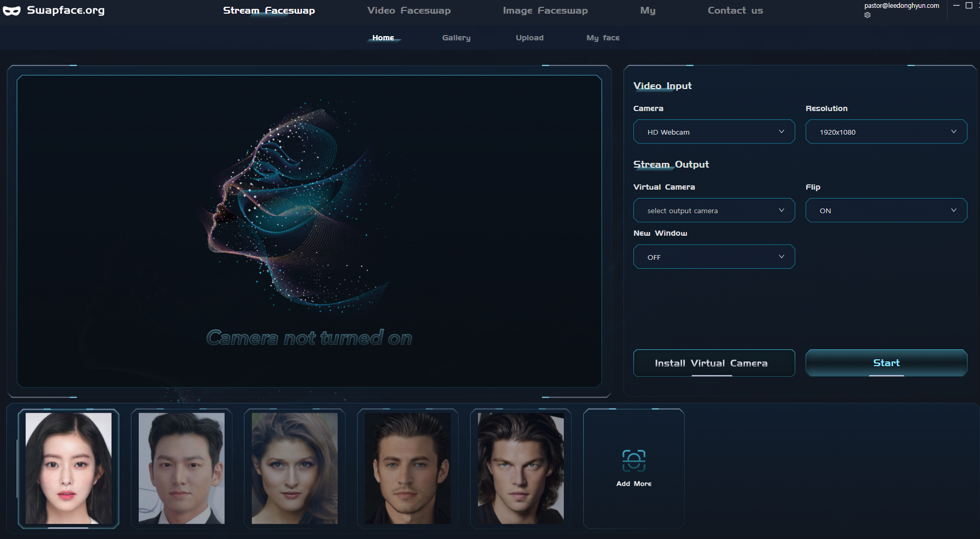Viewport: 980px width, 539px height.
Task: Switch to Video Faceswap tab
Action: (x=409, y=10)
